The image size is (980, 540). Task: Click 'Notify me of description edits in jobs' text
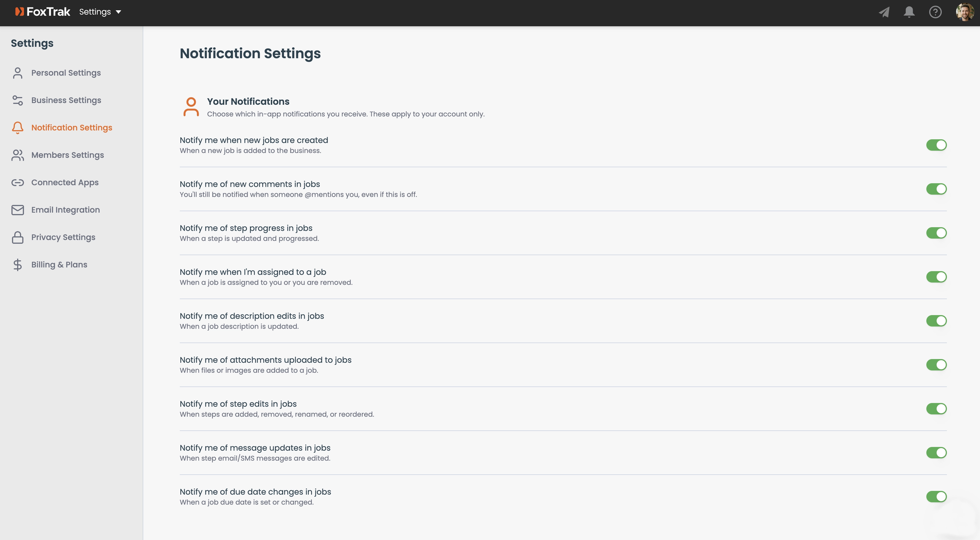252,316
